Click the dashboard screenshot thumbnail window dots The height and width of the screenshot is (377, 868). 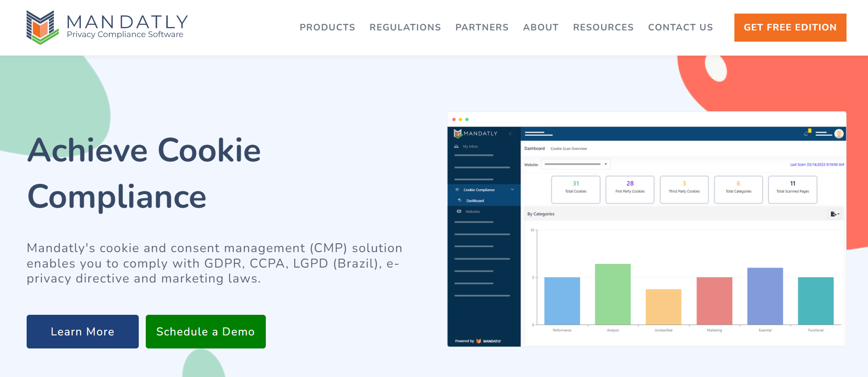460,119
